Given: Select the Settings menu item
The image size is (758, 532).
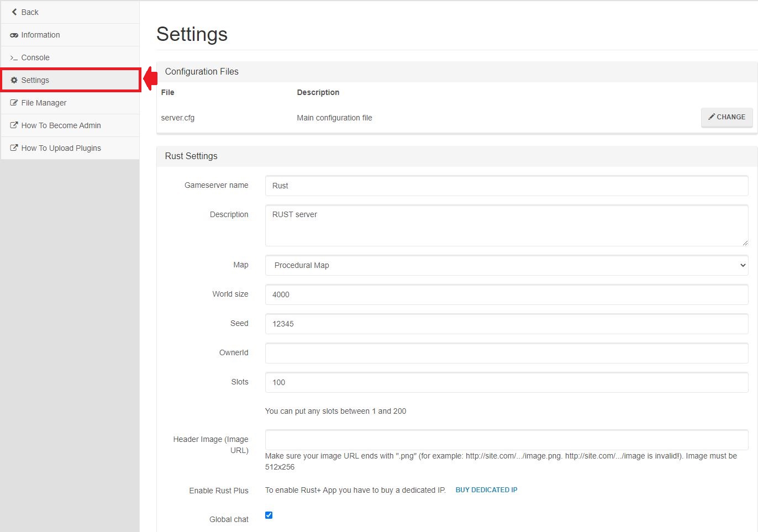Looking at the screenshot, I should [x=70, y=80].
